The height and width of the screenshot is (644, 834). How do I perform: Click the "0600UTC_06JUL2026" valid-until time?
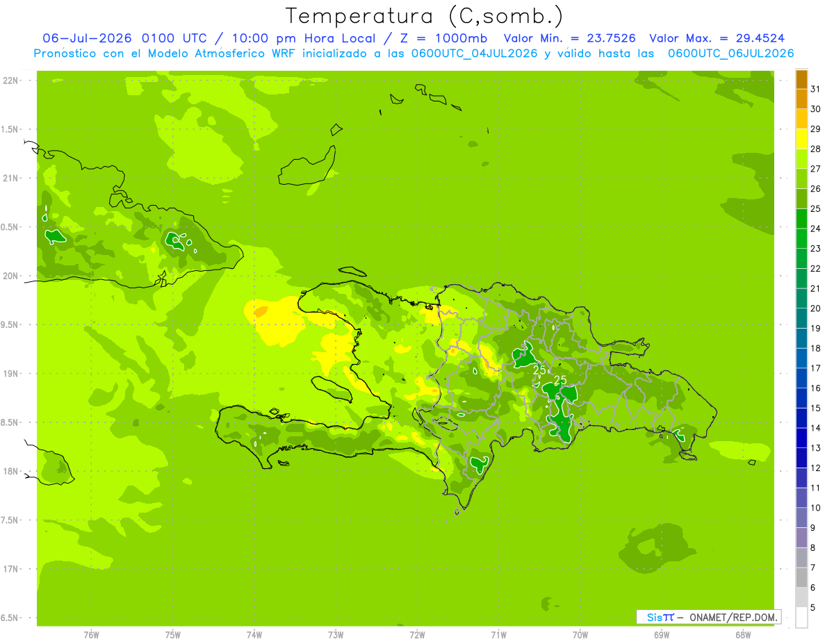click(730, 53)
